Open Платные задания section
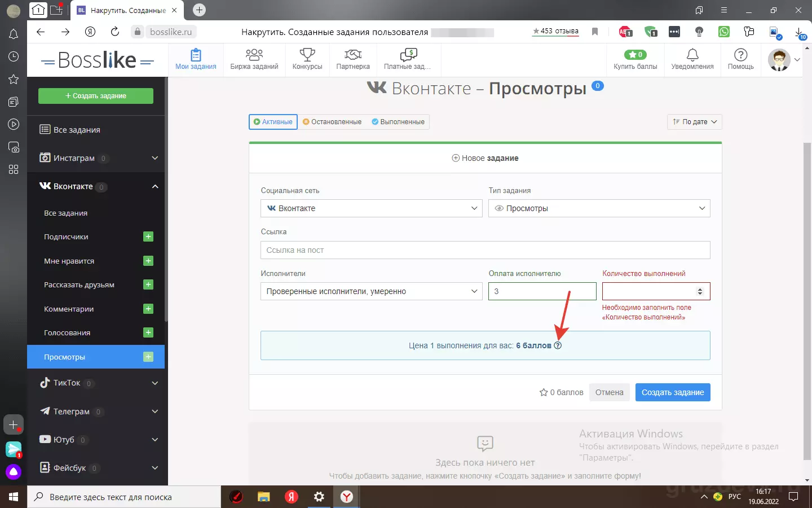 [408, 59]
